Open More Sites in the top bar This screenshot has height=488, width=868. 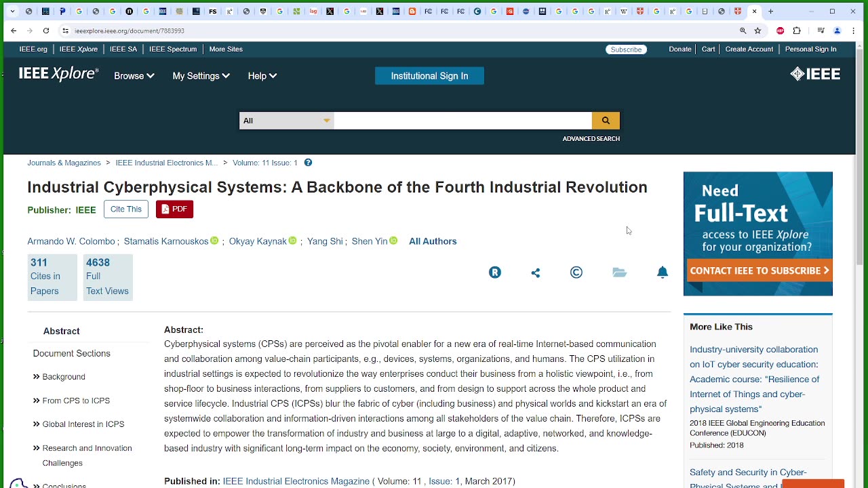tap(226, 49)
